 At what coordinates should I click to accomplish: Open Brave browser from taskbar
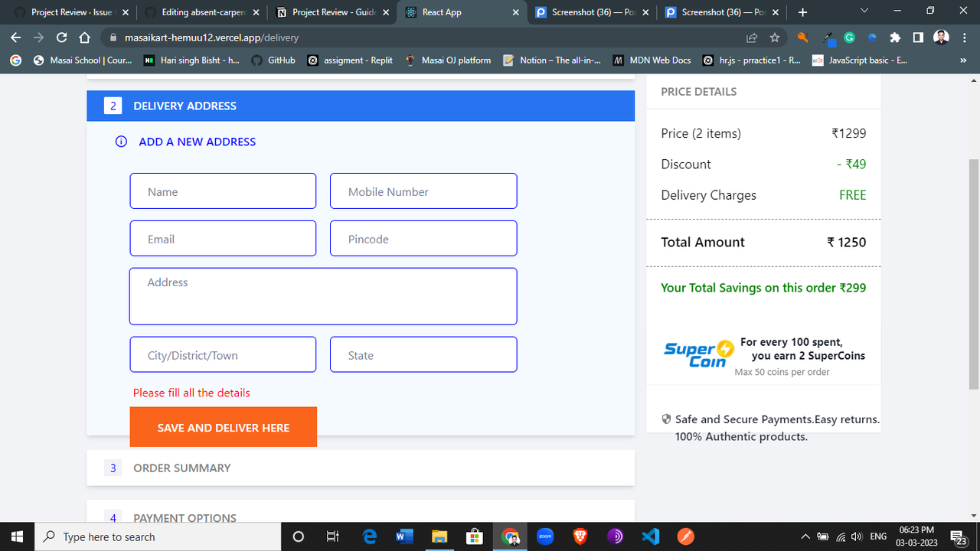coord(580,536)
